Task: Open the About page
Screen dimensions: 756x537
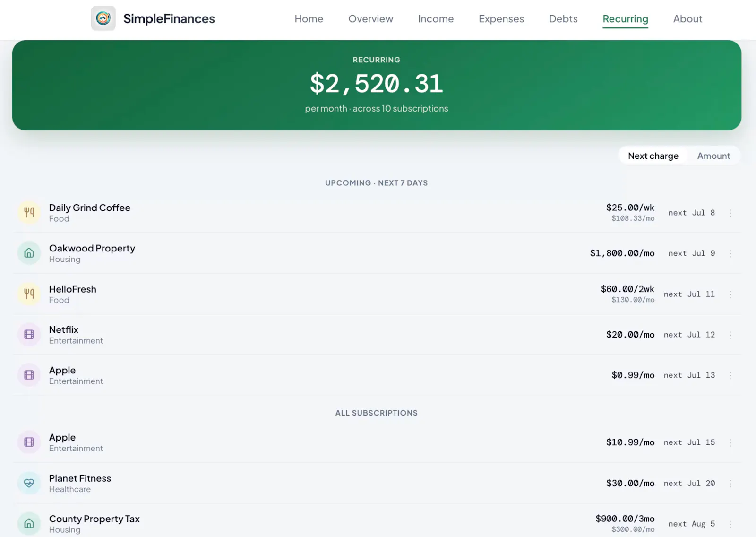Action: (687, 19)
